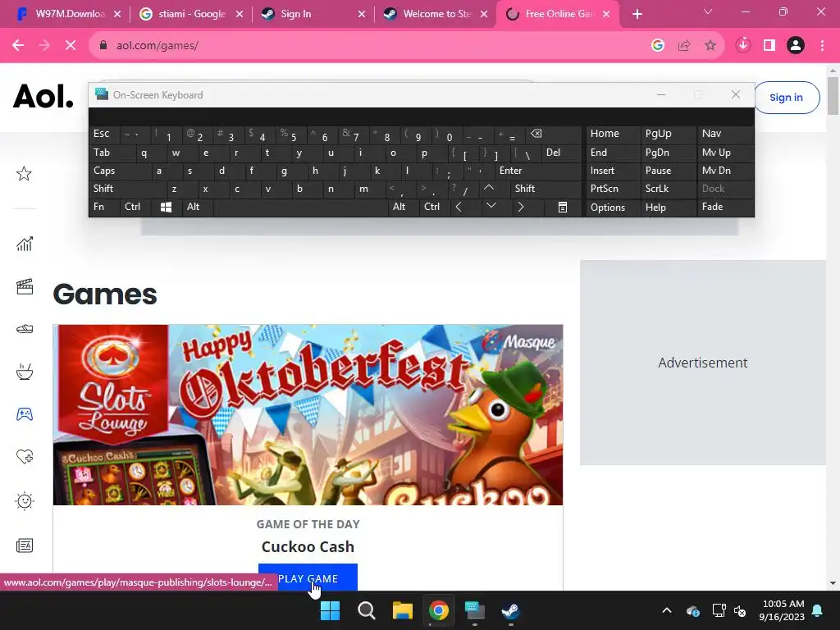840x630 pixels.
Task: Click the Google icon in the address bar
Action: (658, 46)
